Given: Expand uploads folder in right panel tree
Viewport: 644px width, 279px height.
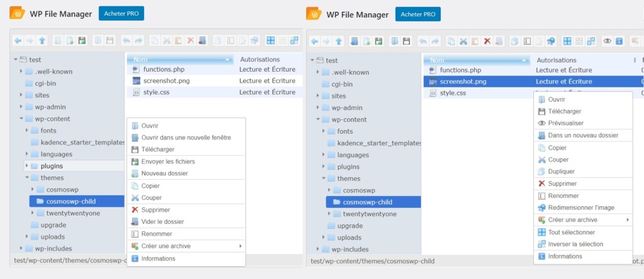Looking at the screenshot, I should click(323, 238).
